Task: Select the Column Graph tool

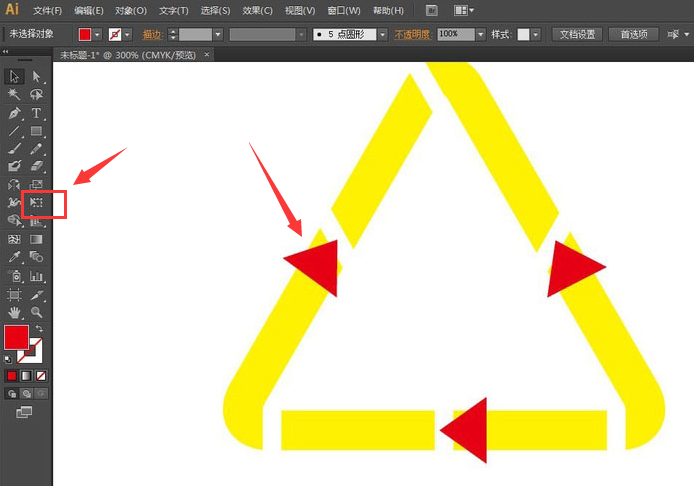Action: pos(36,277)
